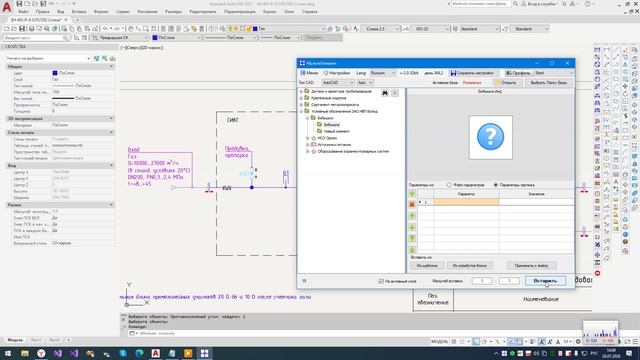Click the 'From block attributes' button

click(x=469, y=266)
